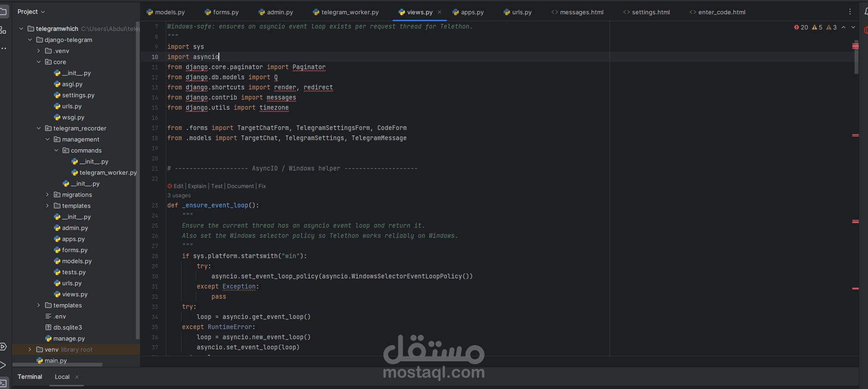Viewport: 868px width, 389px height.
Task: Click the 5 warnings indicator
Action: coord(817,28)
